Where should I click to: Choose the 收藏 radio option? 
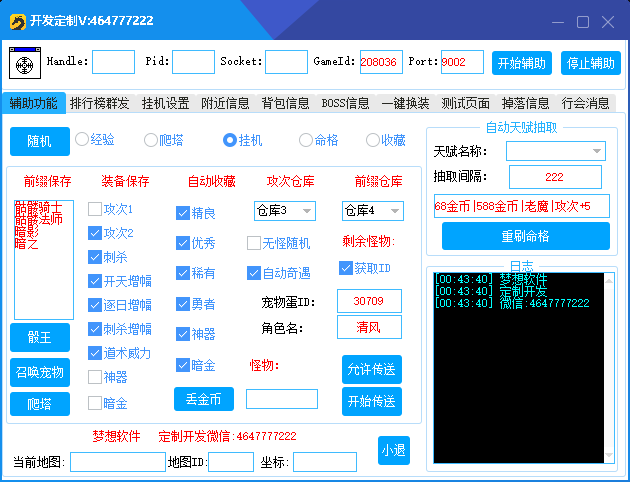pyautogui.click(x=373, y=141)
